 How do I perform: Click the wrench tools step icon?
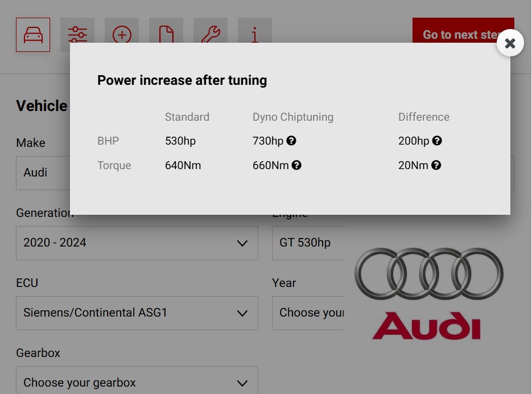click(x=211, y=35)
